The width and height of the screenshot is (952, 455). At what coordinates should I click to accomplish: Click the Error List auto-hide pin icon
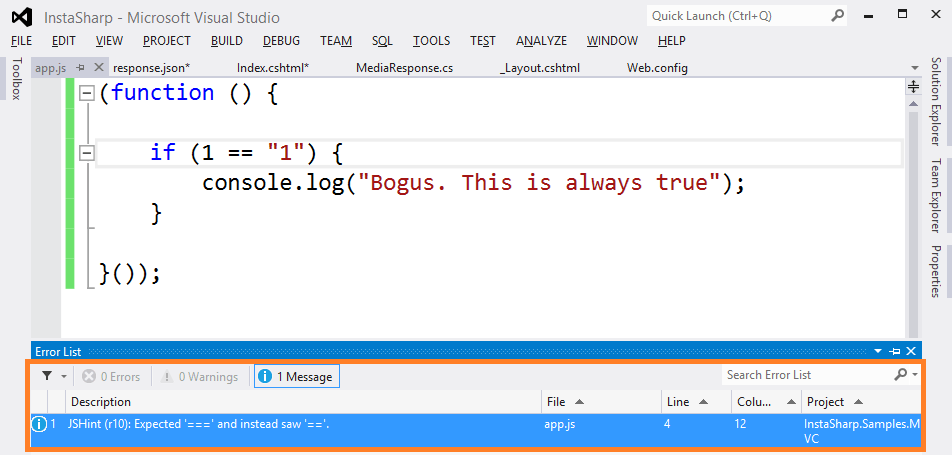pos(894,351)
